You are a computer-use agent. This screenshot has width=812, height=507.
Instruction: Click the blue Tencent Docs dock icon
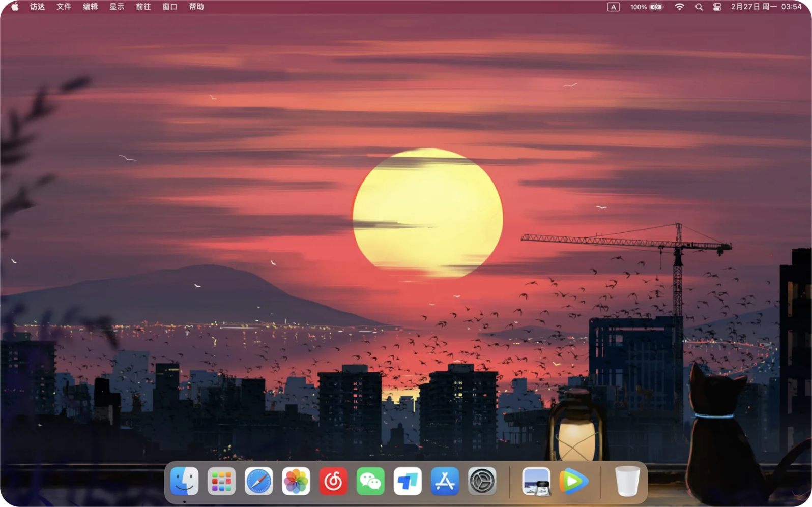(408, 481)
